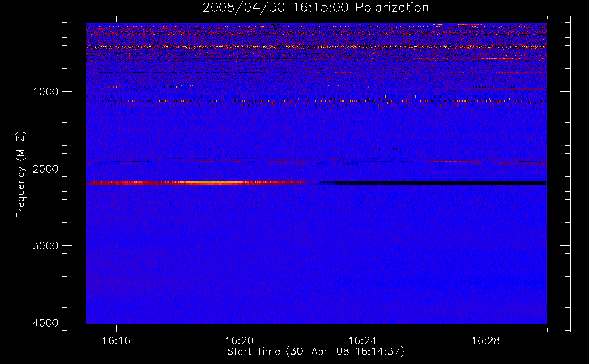Screen dimensions: 589x364
Task: Click the 16:20 time tick label
Action: click(x=240, y=341)
